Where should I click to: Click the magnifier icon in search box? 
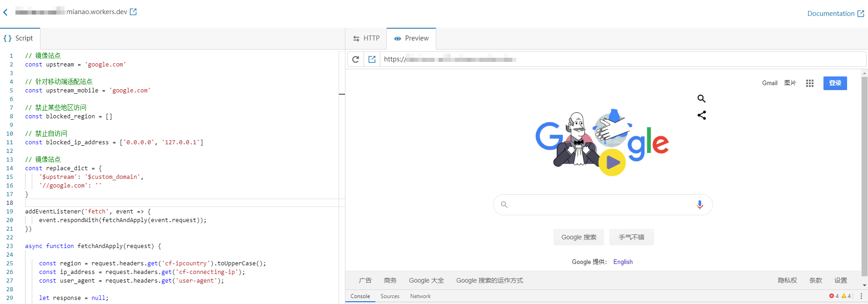[x=504, y=205]
